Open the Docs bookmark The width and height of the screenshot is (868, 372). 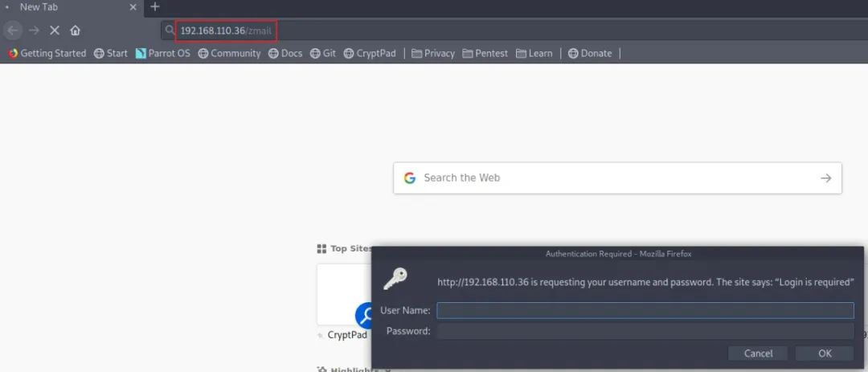285,53
